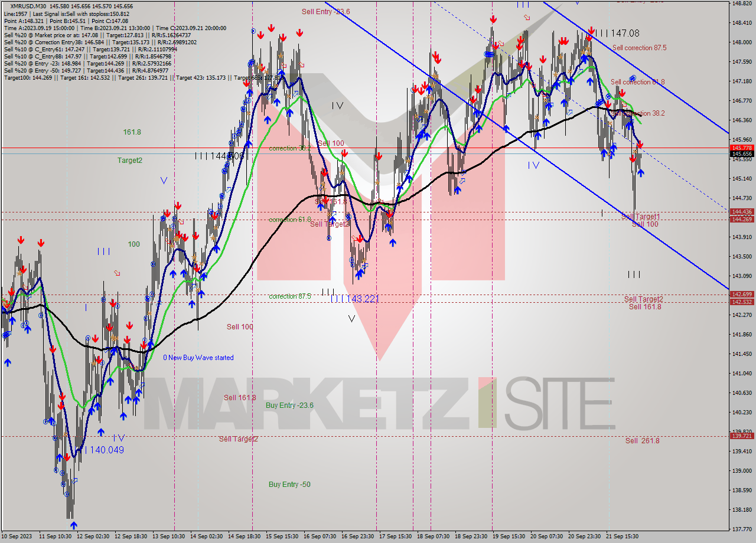Image resolution: width=756 pixels, height=543 pixels.
Task: Click the 'Buy Entry -23.6' label
Action: point(289,405)
